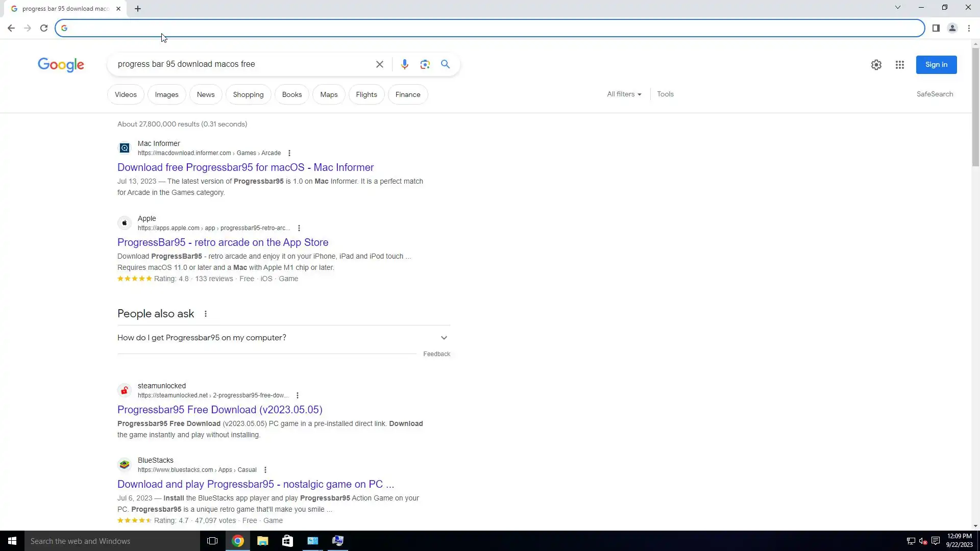Switch to the Videos search tab
This screenshot has width=980, height=551.
click(x=126, y=95)
